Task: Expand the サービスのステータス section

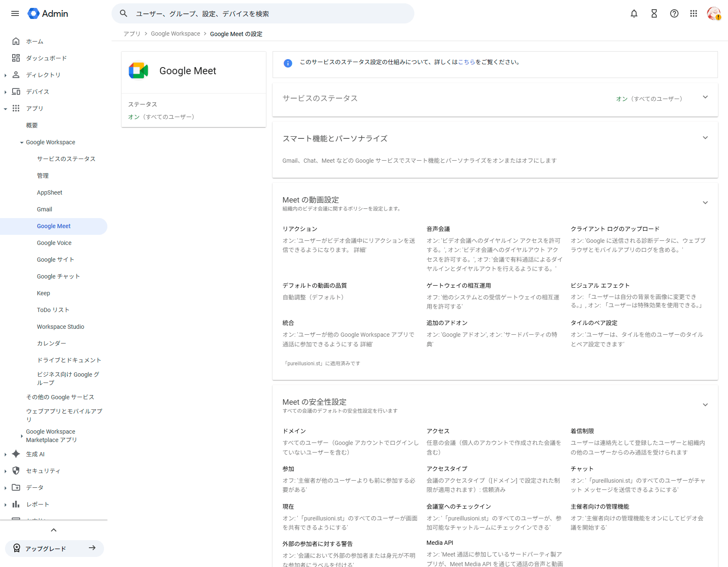Action: [705, 97]
